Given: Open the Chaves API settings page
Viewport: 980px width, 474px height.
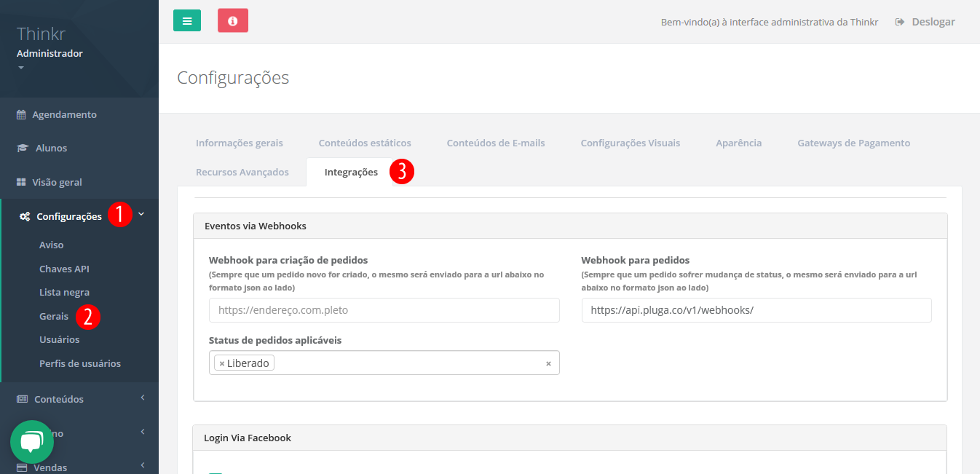Looking at the screenshot, I should [x=64, y=268].
